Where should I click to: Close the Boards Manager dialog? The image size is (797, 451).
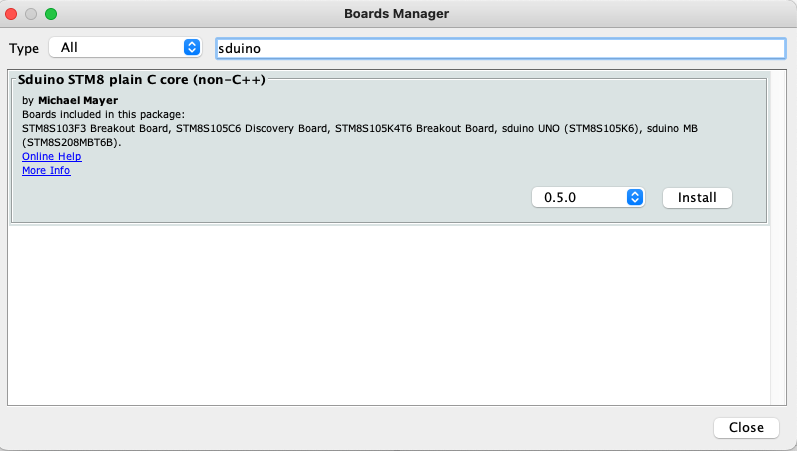[x=746, y=428]
